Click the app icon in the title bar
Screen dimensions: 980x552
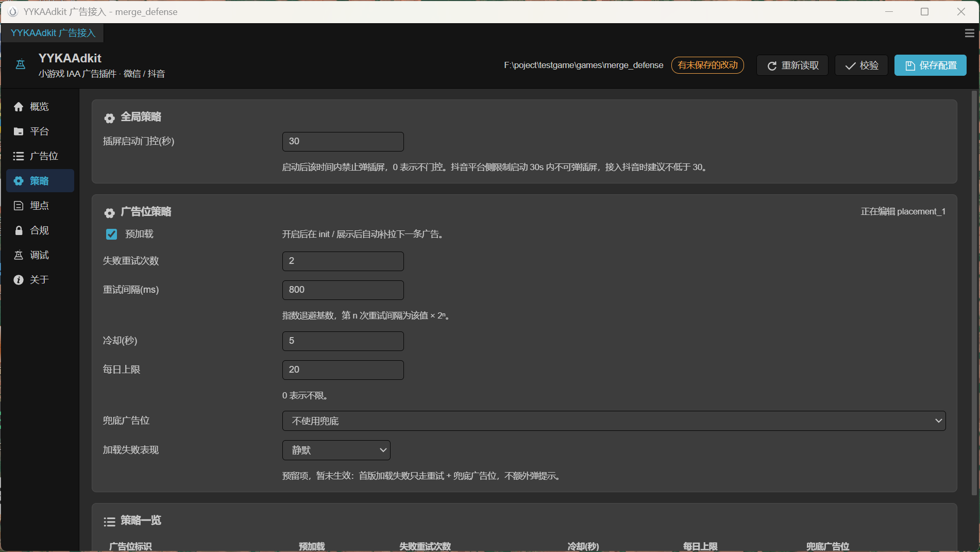13,12
